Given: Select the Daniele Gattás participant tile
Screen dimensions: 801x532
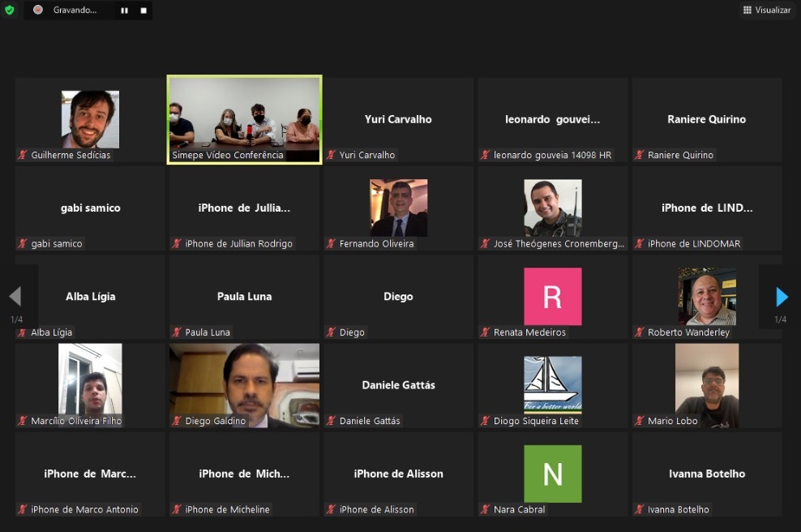Looking at the screenshot, I should pyautogui.click(x=398, y=385).
